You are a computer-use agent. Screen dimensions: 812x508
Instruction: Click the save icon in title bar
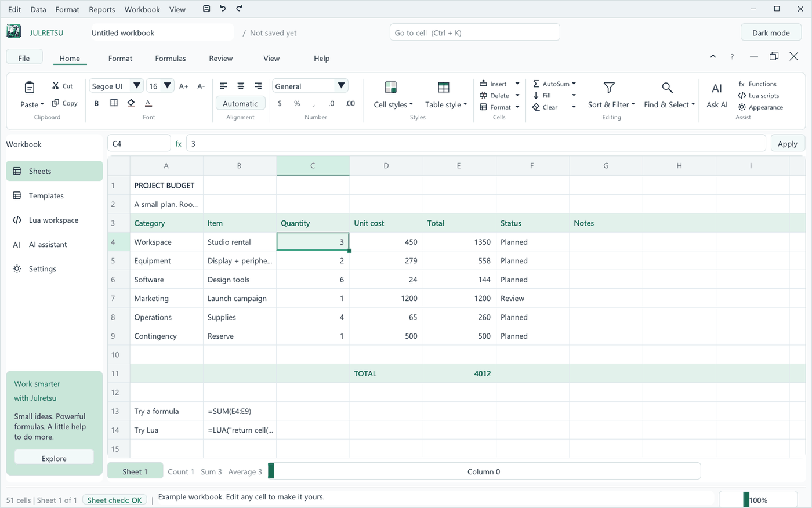coord(206,9)
